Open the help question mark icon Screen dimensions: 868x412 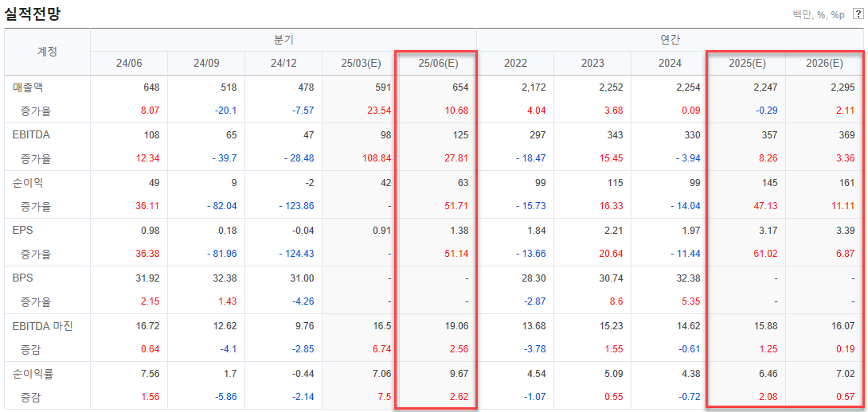(858, 14)
